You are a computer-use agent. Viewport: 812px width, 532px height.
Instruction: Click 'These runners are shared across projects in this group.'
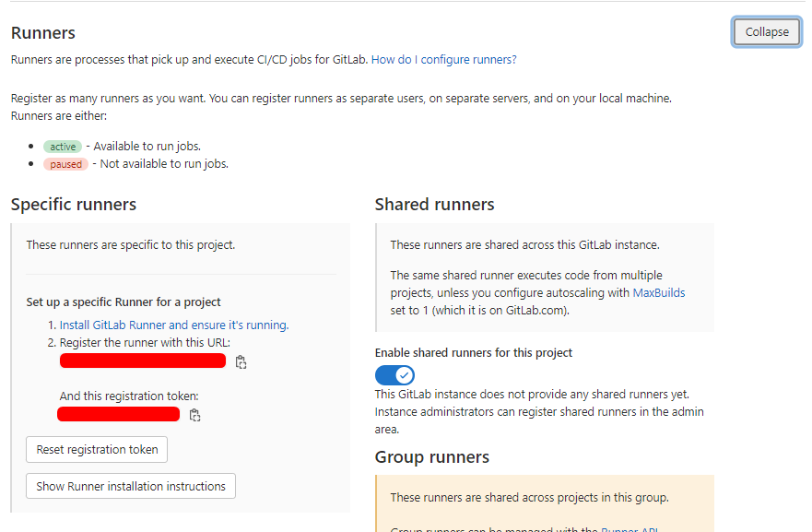pyautogui.click(x=529, y=497)
